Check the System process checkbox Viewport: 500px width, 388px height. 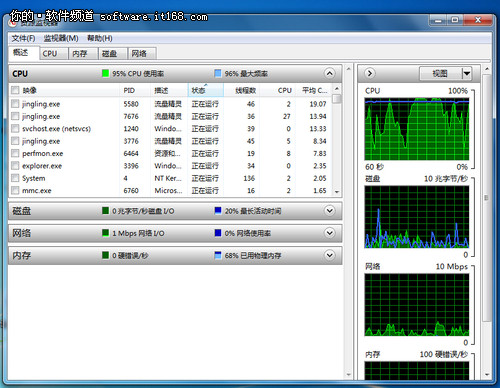coord(15,178)
